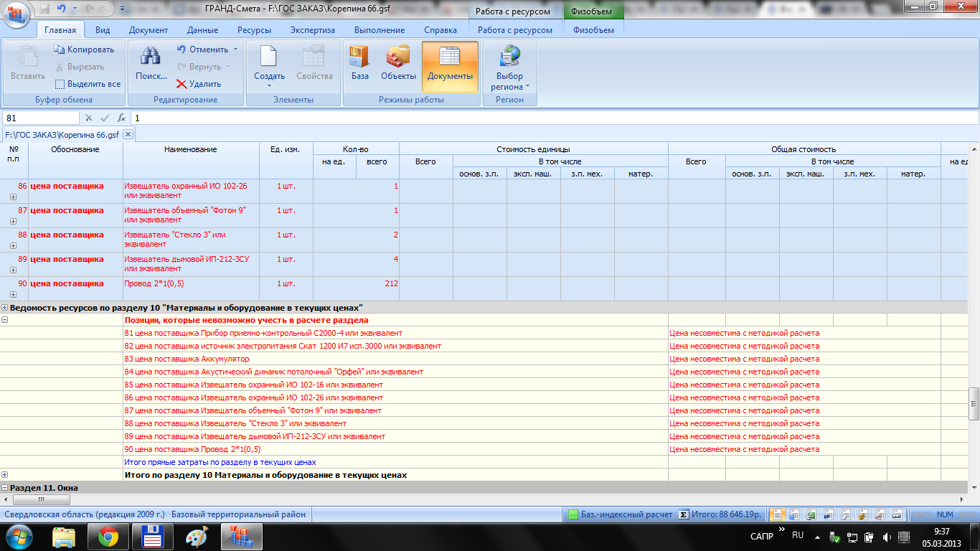980x551 pixels.
Task: Open the Отменить dropdown arrow
Action: [x=235, y=50]
